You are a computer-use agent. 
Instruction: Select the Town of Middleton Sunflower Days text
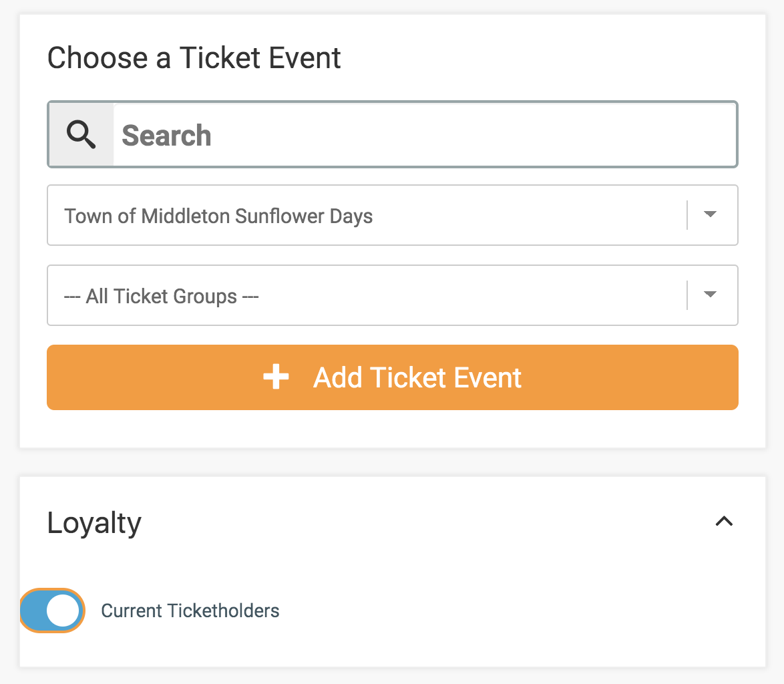tap(218, 216)
